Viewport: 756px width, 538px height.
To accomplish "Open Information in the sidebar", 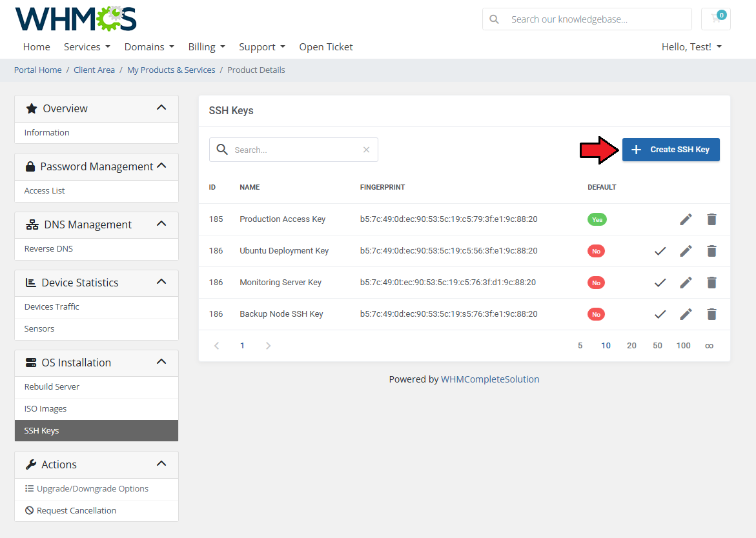I will tap(96, 132).
